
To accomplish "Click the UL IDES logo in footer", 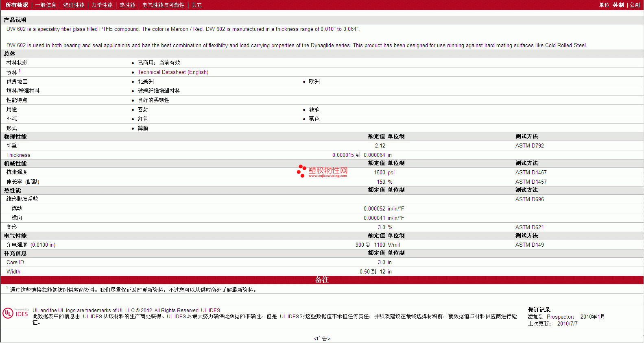I will 15,313.
